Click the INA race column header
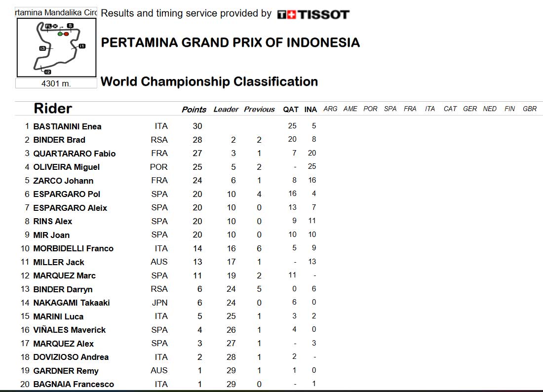 (x=310, y=110)
